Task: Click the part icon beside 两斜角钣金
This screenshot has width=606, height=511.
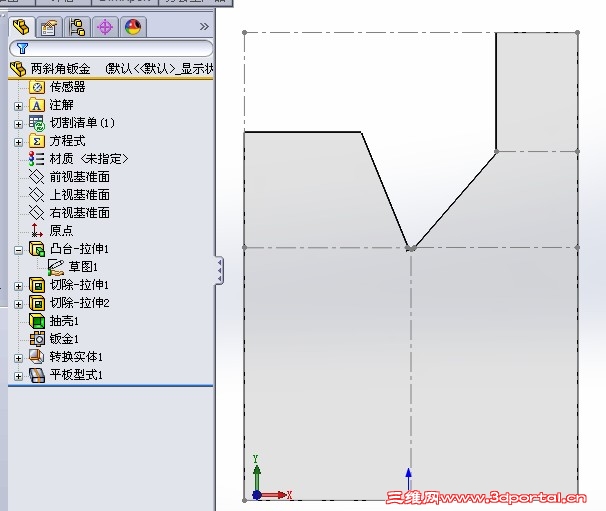Action: (x=18, y=69)
